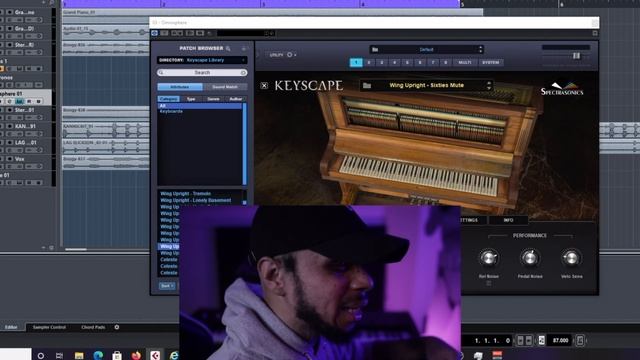Screen dimensions: 640x360
Task: Open Task View in taskbar
Action: (x=60, y=356)
